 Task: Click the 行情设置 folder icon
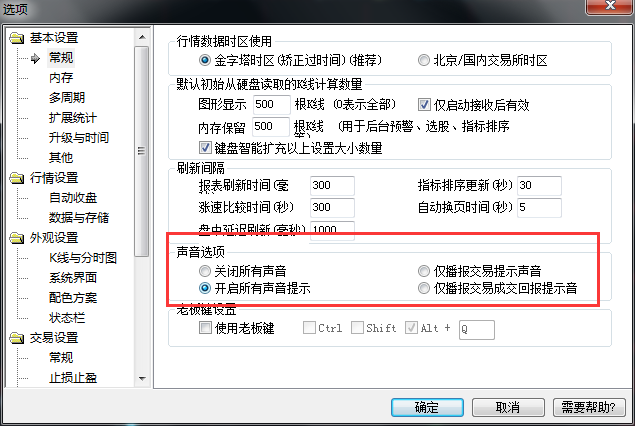17,178
